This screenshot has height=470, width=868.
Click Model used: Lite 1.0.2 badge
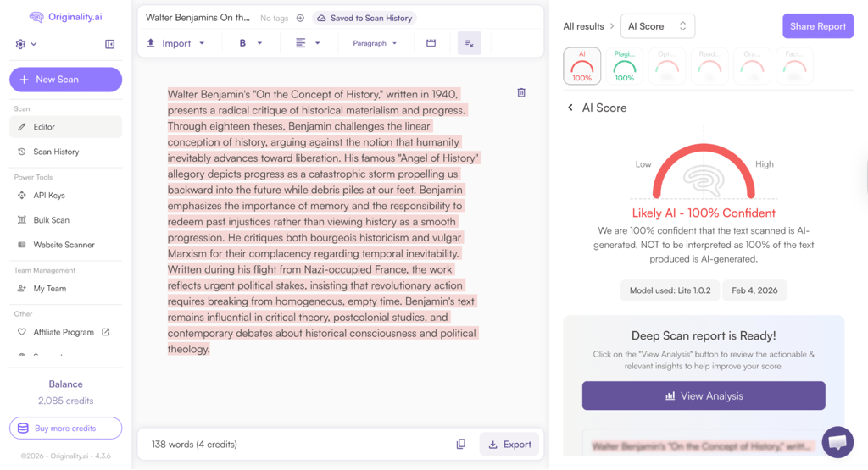point(670,290)
